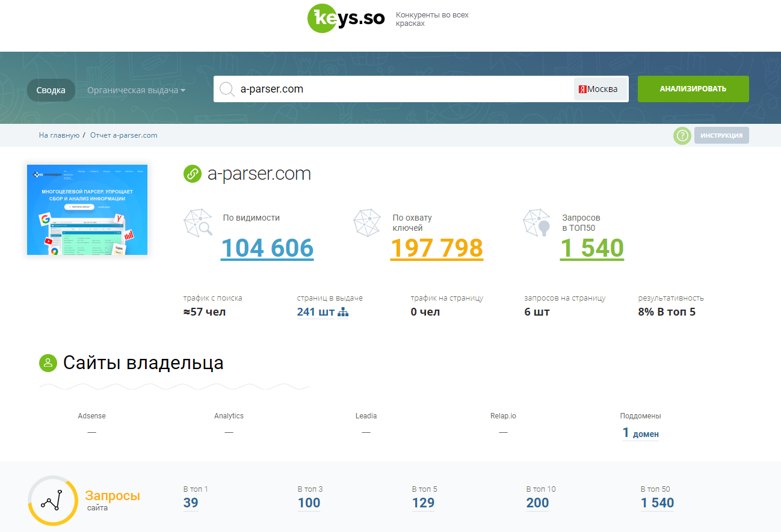Click the visibility network icon with magnifier
This screenshot has height=532, width=781.
198,223
